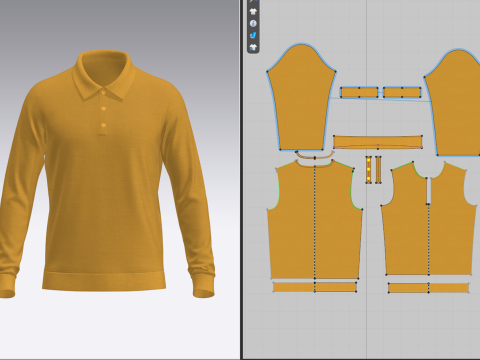Click the middle button on the 3D polo shirt
Image resolution: width=480 pixels, height=360 pixels.
click(x=104, y=109)
